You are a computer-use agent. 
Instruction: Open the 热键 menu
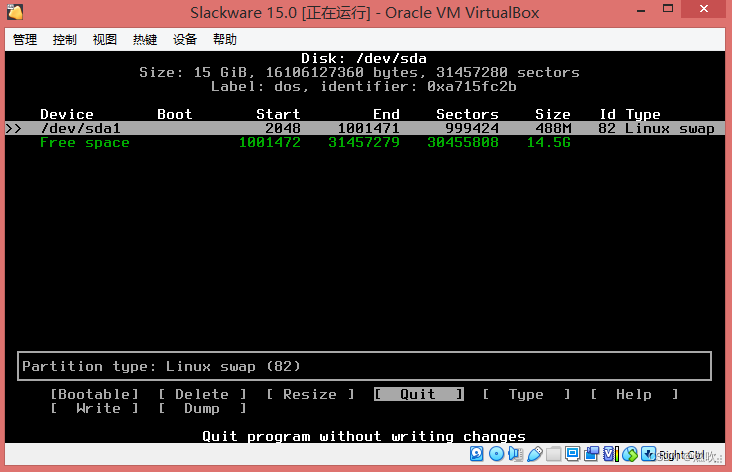(145, 40)
